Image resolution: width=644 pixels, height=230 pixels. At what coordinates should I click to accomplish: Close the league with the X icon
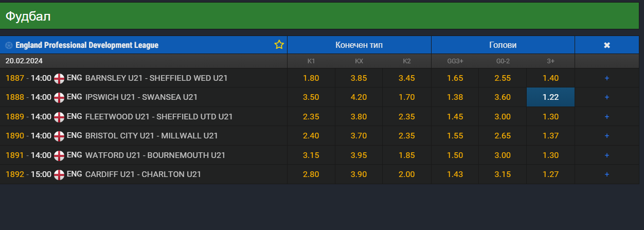[x=607, y=45]
